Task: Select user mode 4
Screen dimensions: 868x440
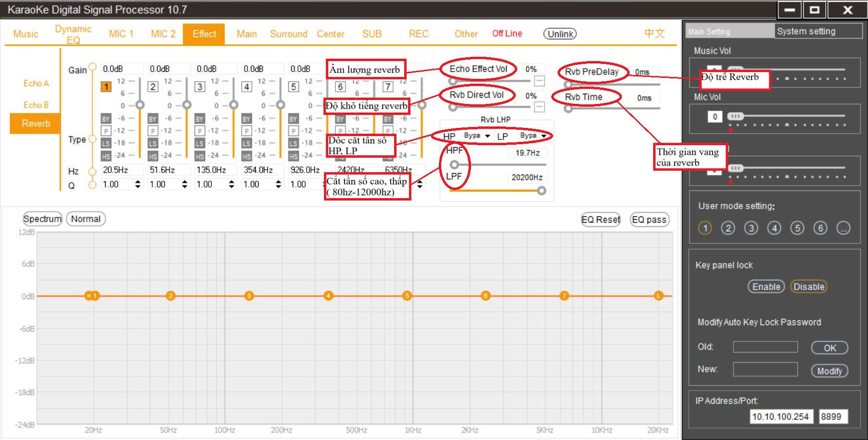Action: [x=774, y=228]
